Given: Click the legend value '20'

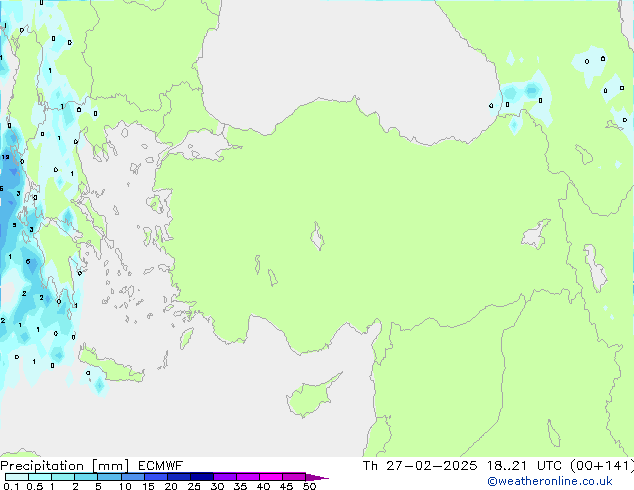Looking at the screenshot, I should point(171,486).
